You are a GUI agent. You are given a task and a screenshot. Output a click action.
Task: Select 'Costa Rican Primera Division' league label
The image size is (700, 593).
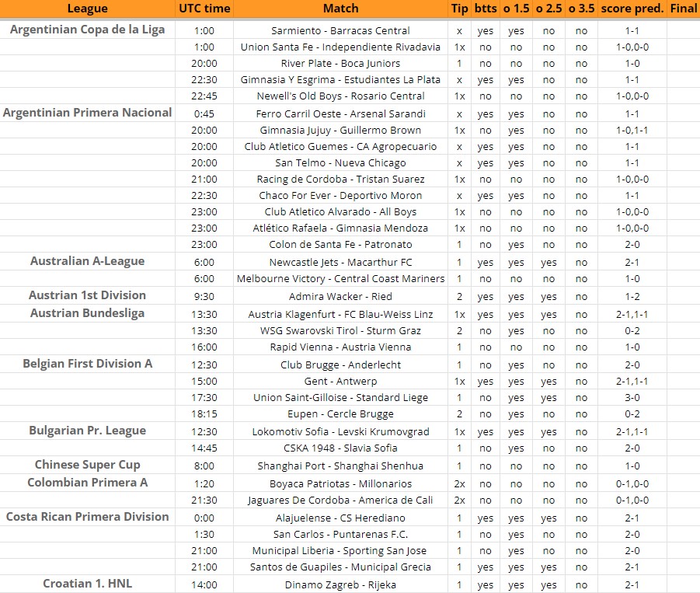pos(88,517)
